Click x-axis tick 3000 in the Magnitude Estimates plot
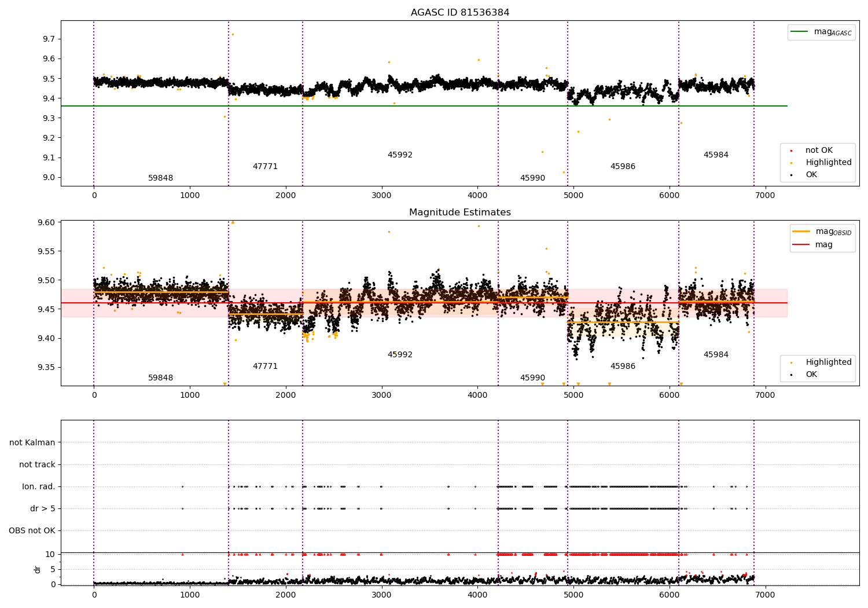The height and width of the screenshot is (608, 868). 381,395
